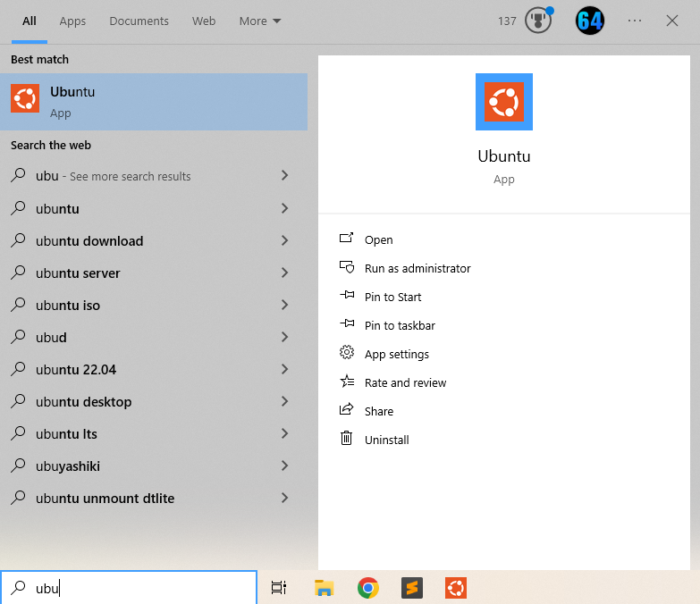Image resolution: width=700 pixels, height=604 pixels.
Task: Select the 'ubuntu desktop' suggestion text
Action: click(83, 401)
